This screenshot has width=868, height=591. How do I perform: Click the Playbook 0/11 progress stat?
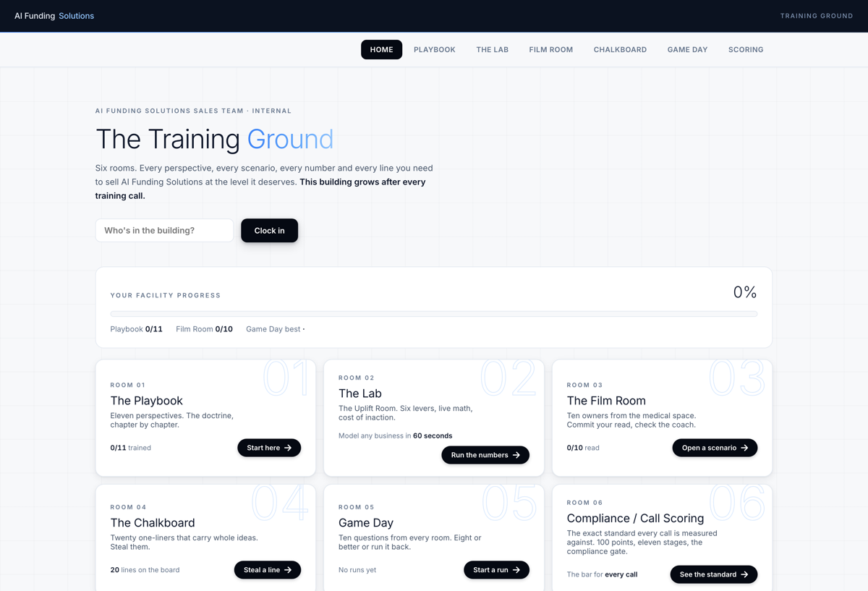tap(136, 329)
